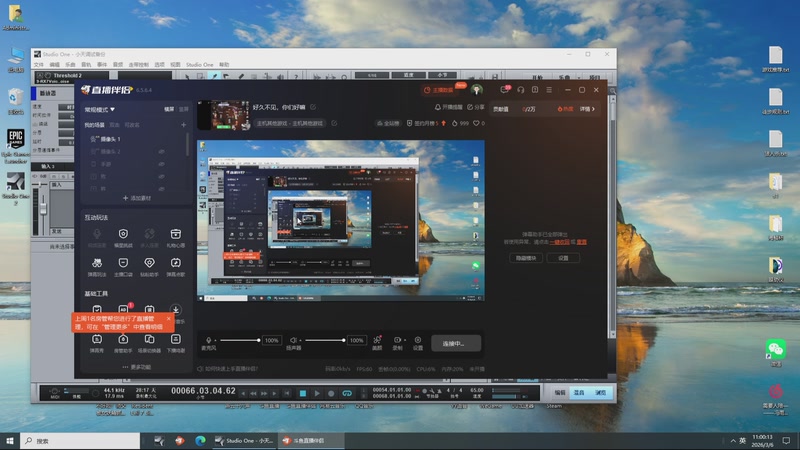
Task: Open the 弹幕点歌 song request tool
Action: coord(176,266)
